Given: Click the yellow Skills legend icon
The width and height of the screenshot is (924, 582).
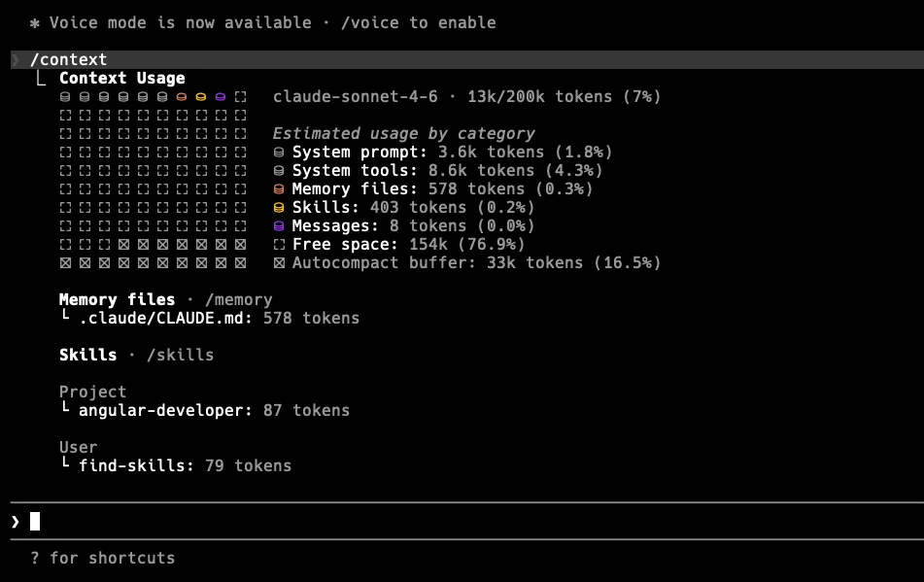Looking at the screenshot, I should tap(279, 208).
